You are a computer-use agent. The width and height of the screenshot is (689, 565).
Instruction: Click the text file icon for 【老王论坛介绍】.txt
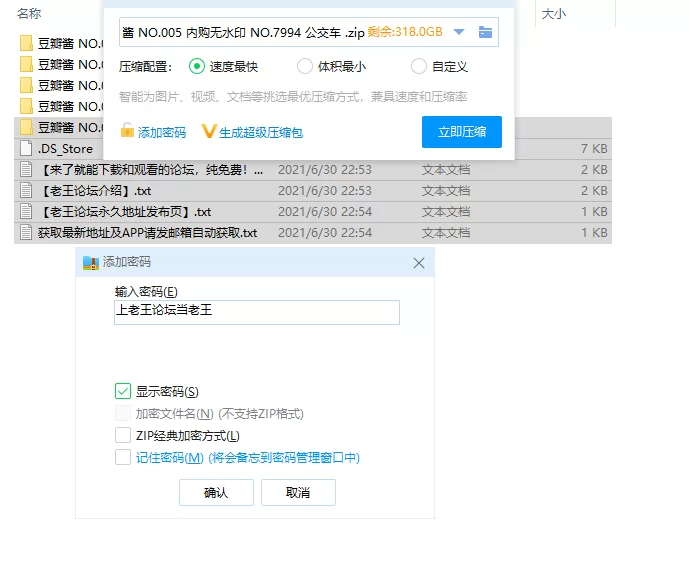[x=27, y=191]
